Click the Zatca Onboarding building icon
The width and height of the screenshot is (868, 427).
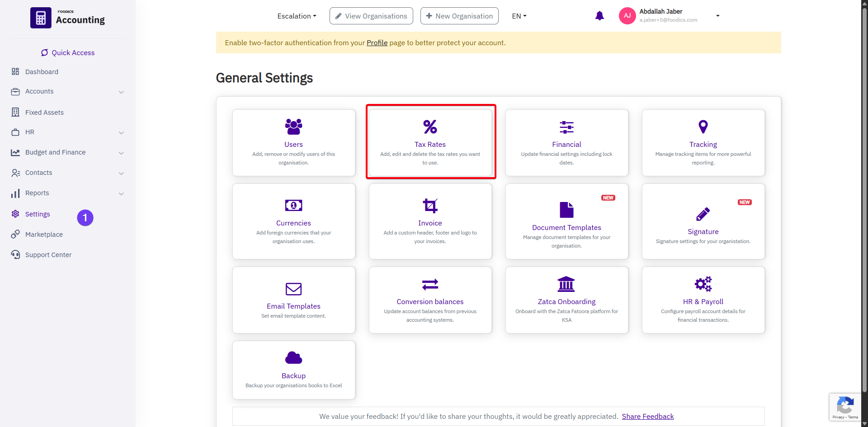point(566,284)
